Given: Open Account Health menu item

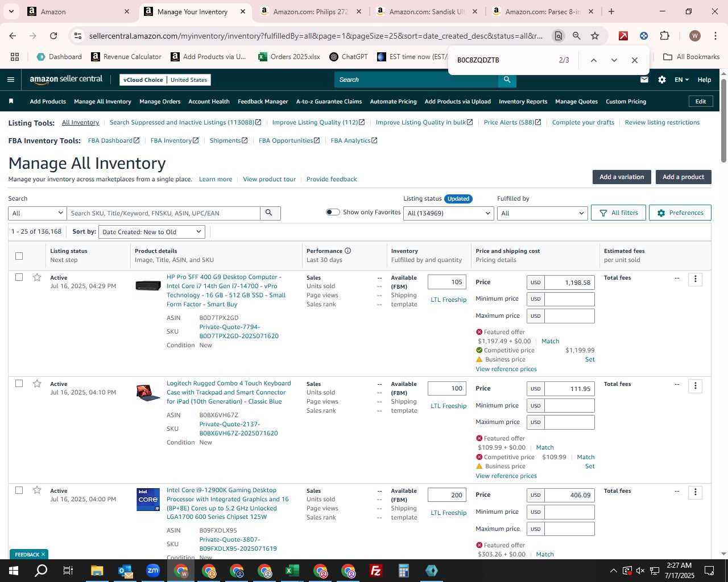Looking at the screenshot, I should pos(209,102).
